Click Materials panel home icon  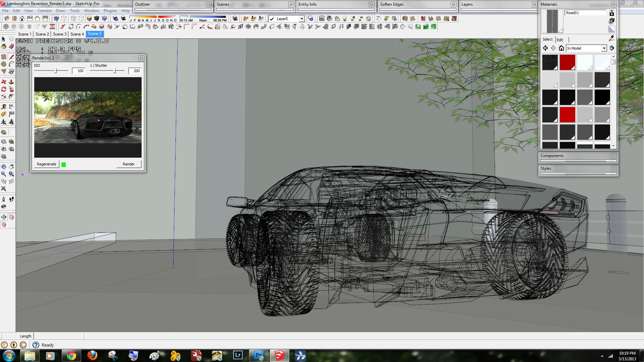point(561,48)
